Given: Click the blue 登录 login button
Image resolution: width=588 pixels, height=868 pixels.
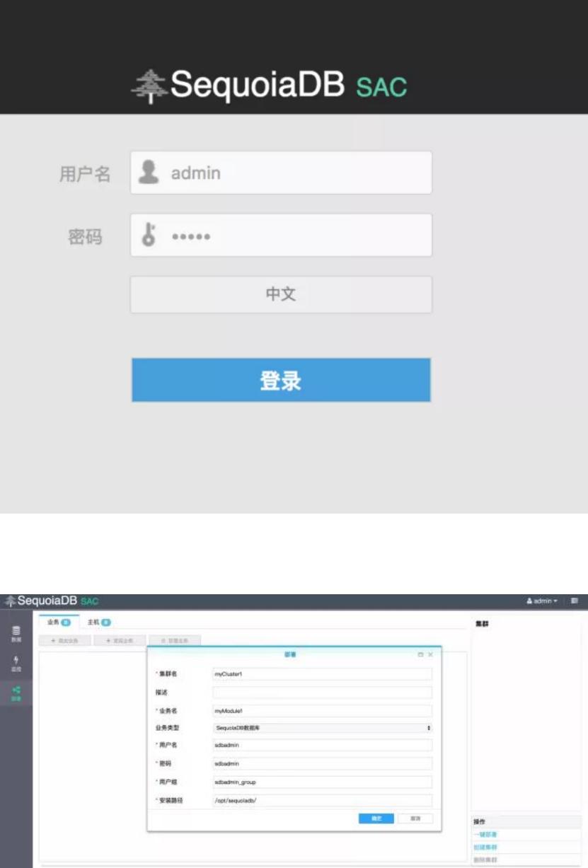Looking at the screenshot, I should click(281, 380).
